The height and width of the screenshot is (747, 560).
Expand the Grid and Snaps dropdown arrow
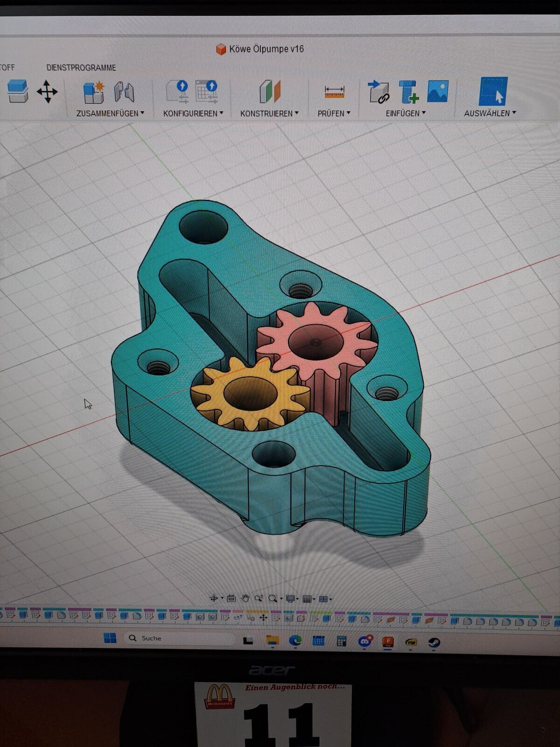coord(314,599)
